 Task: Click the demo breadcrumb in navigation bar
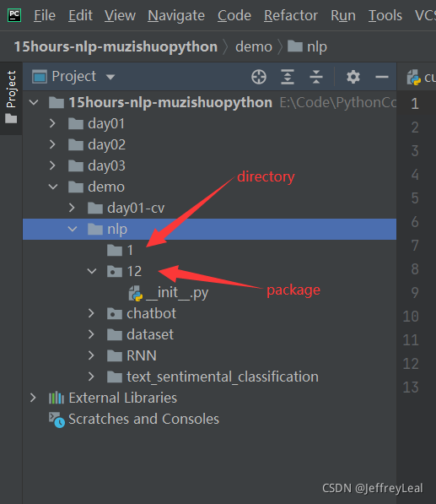(254, 47)
